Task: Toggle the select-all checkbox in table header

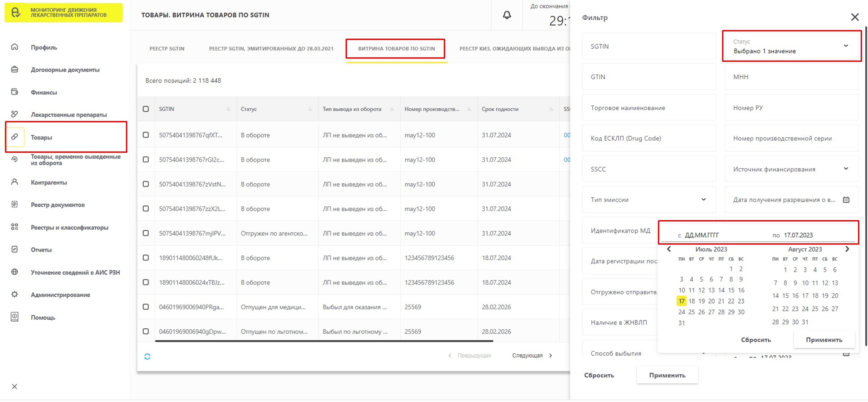Action: tap(146, 109)
